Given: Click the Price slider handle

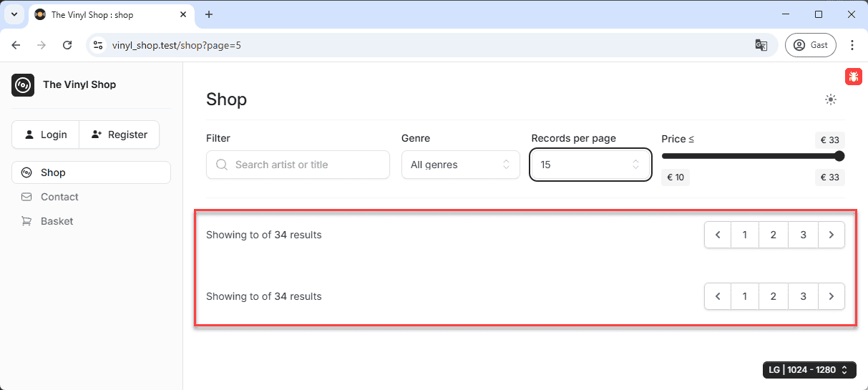Looking at the screenshot, I should coord(839,156).
